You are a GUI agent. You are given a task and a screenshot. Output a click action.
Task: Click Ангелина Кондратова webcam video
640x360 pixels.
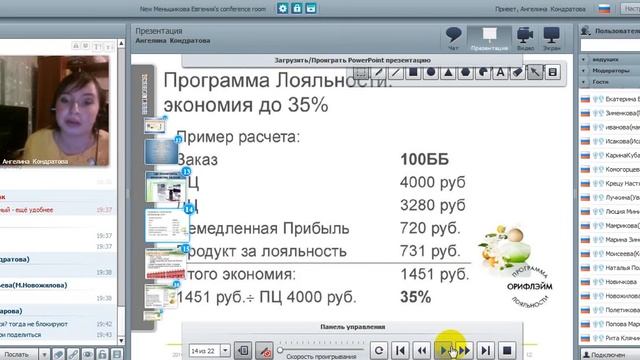coord(55,111)
